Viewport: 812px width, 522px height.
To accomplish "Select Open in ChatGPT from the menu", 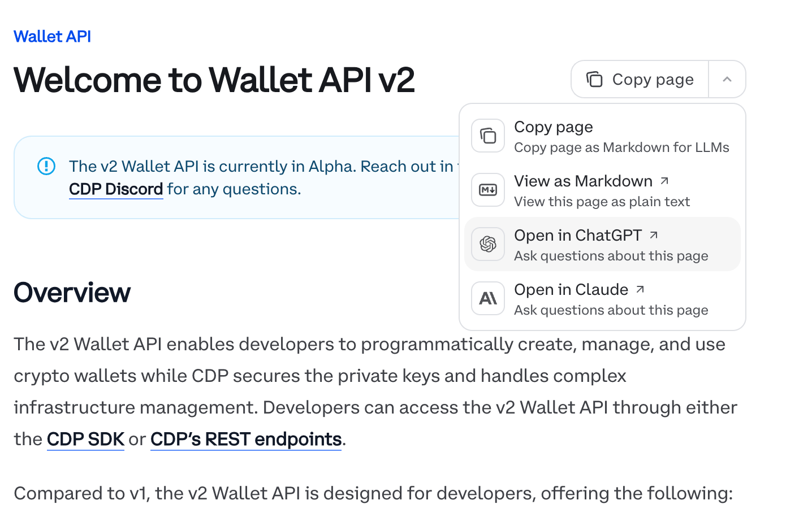I will pos(578,235).
